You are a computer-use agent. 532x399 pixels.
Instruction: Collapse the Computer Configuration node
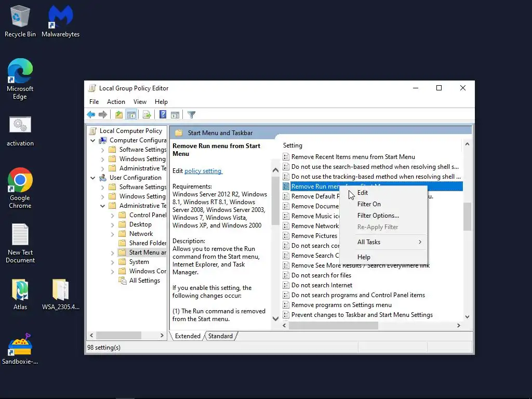click(92, 140)
